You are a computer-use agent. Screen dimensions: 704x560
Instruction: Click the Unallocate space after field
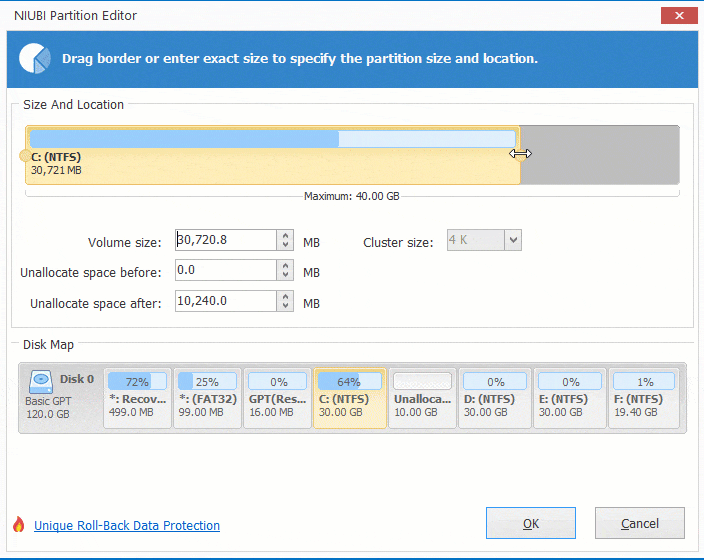point(226,301)
